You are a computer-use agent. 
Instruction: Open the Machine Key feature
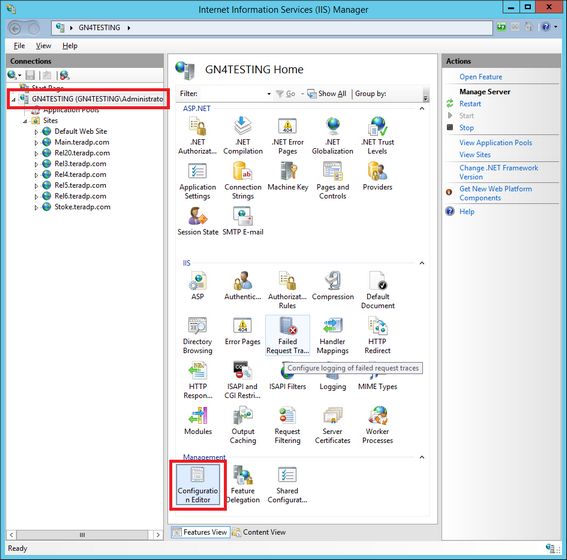pos(288,176)
